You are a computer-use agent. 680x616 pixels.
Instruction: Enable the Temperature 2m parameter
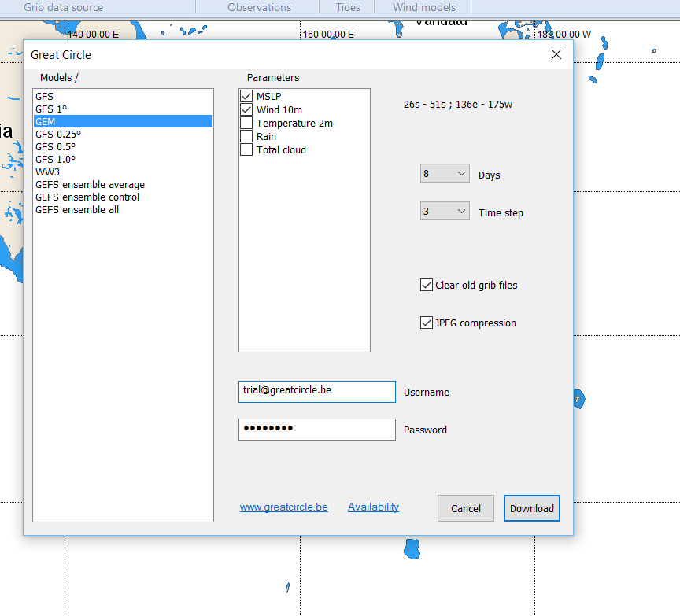(246, 124)
